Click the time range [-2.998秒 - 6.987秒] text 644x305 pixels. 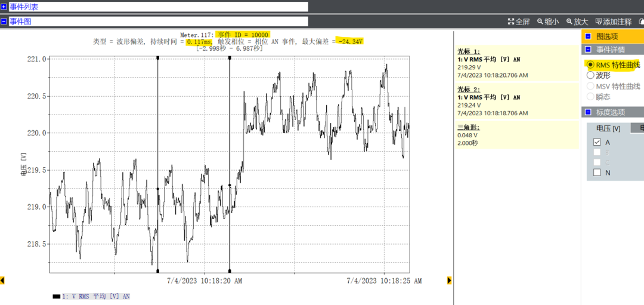pyautogui.click(x=230, y=48)
